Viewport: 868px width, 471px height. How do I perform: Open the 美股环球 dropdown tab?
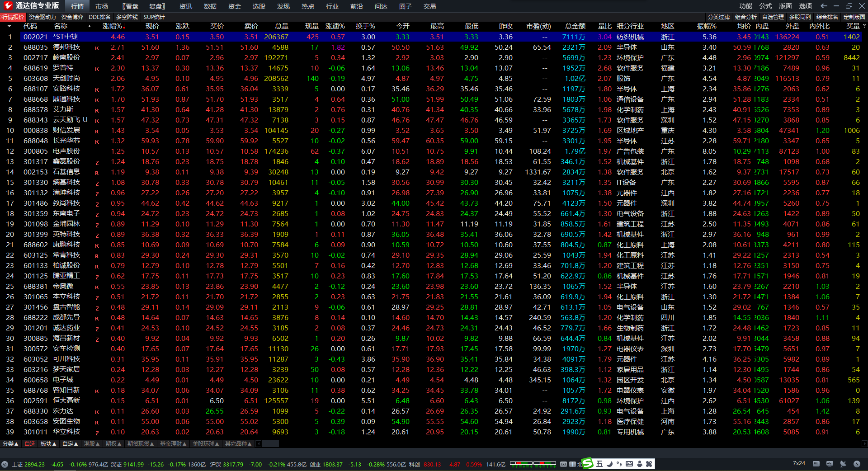pyautogui.click(x=206, y=444)
